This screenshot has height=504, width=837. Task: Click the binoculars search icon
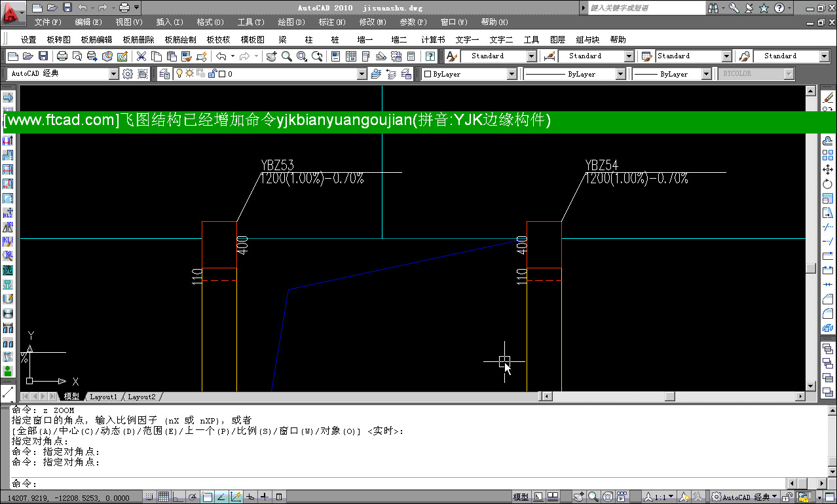click(x=713, y=8)
